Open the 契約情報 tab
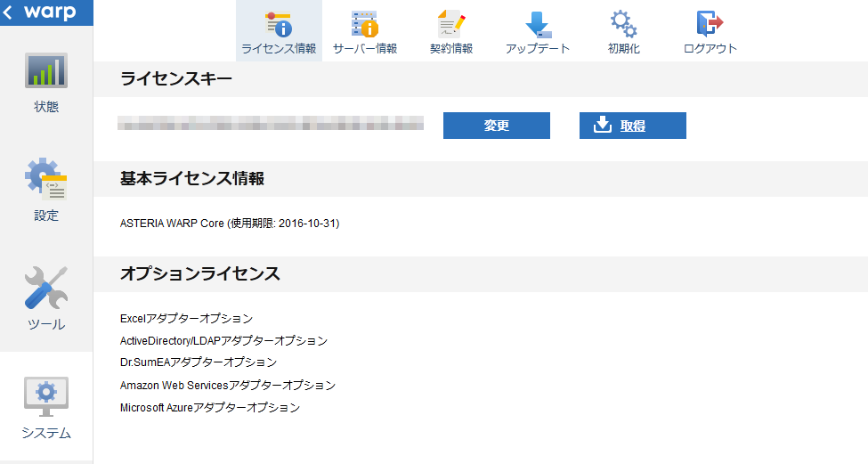 click(451, 32)
